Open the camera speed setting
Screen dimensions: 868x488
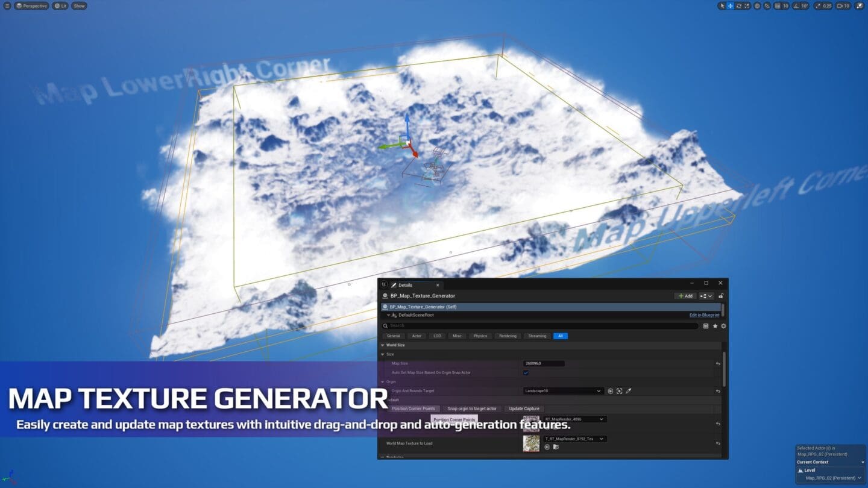(843, 6)
